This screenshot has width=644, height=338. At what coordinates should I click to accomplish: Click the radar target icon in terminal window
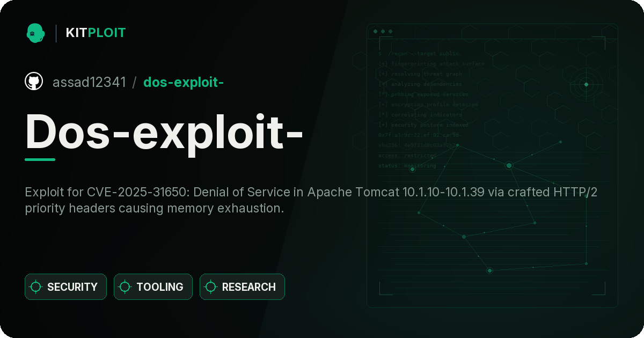586,84
